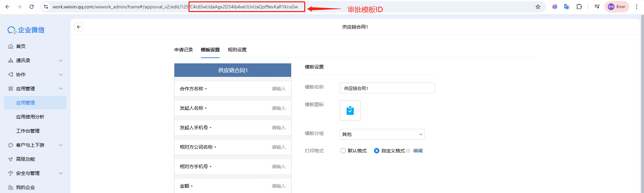The image size is (644, 193).
Task: Open the browser profile Error button
Action: (617, 7)
